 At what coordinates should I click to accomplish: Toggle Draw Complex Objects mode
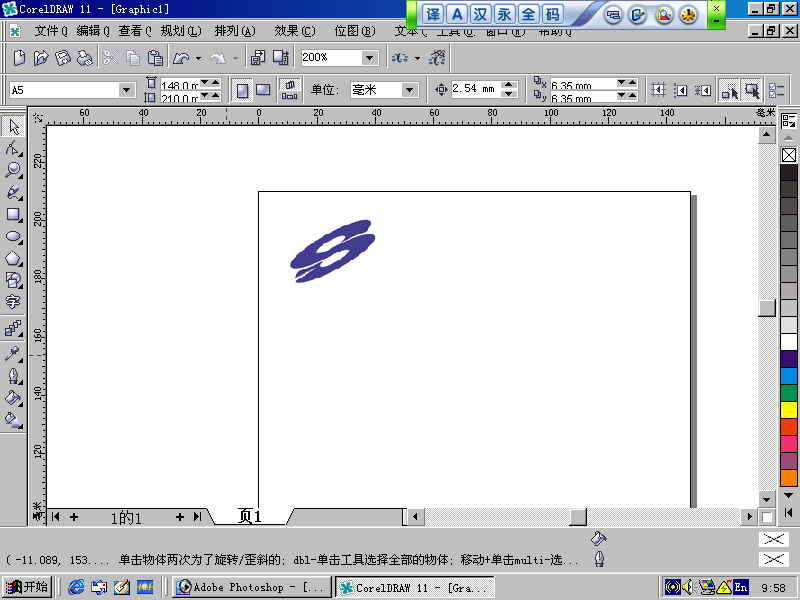pyautogui.click(x=730, y=90)
